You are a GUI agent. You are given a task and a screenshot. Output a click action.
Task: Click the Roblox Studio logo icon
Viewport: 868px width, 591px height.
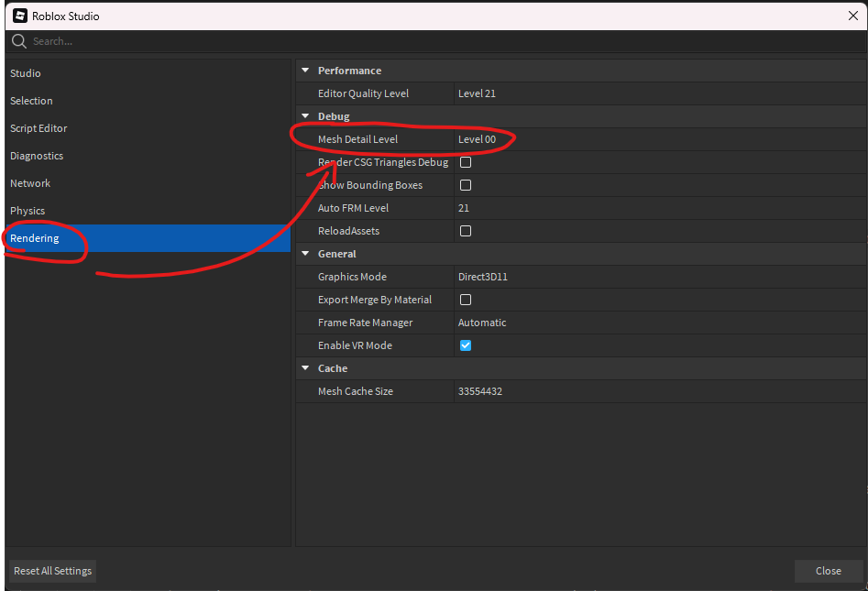click(x=20, y=16)
